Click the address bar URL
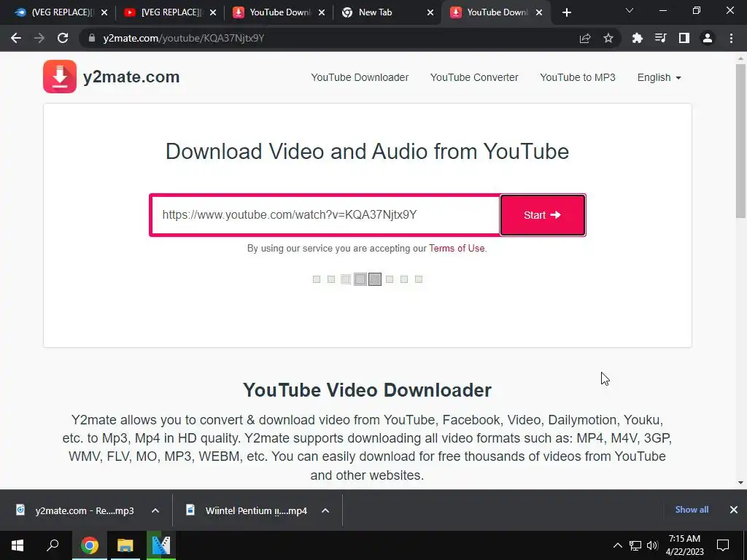 (183, 38)
